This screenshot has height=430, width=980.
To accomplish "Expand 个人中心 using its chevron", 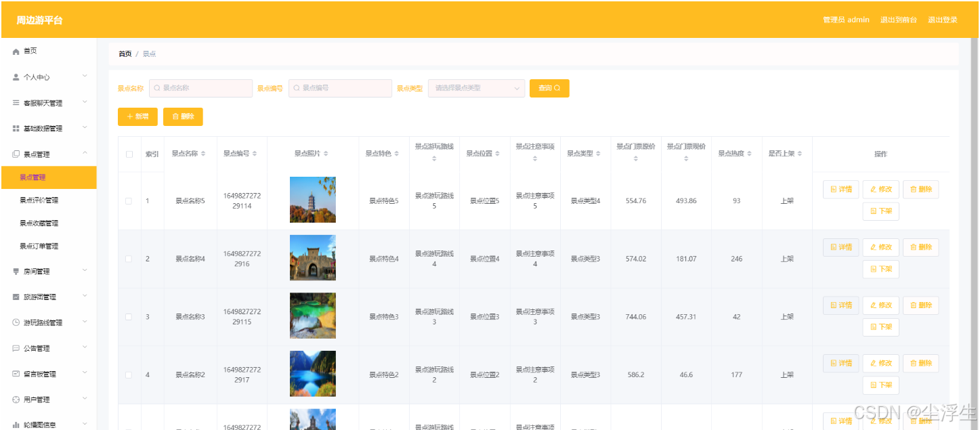I will (x=85, y=77).
